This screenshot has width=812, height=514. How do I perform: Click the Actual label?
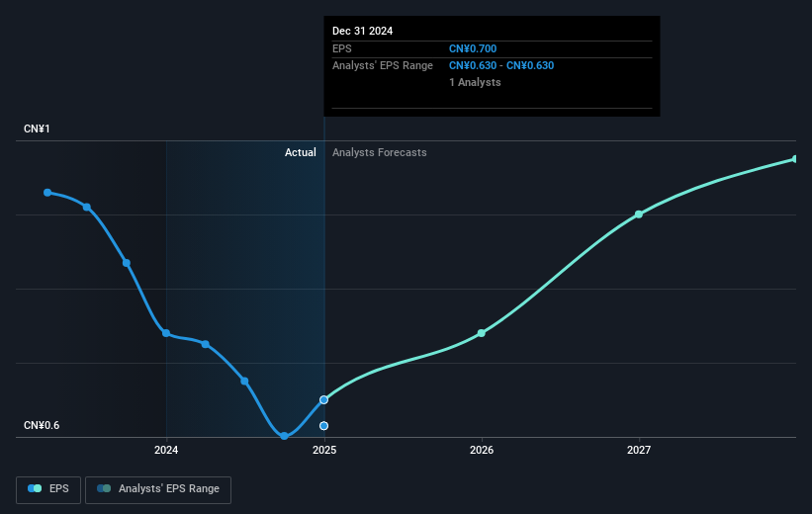pos(301,152)
